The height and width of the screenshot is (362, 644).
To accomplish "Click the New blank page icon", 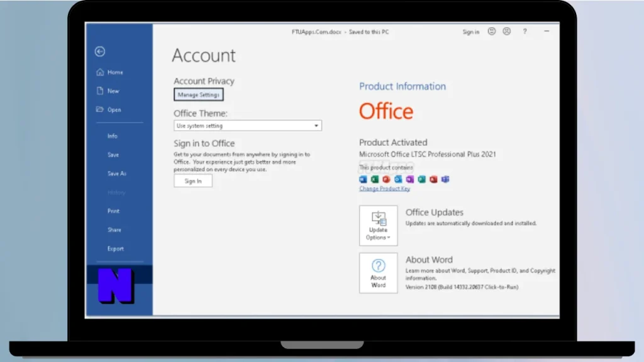I will pos(100,90).
